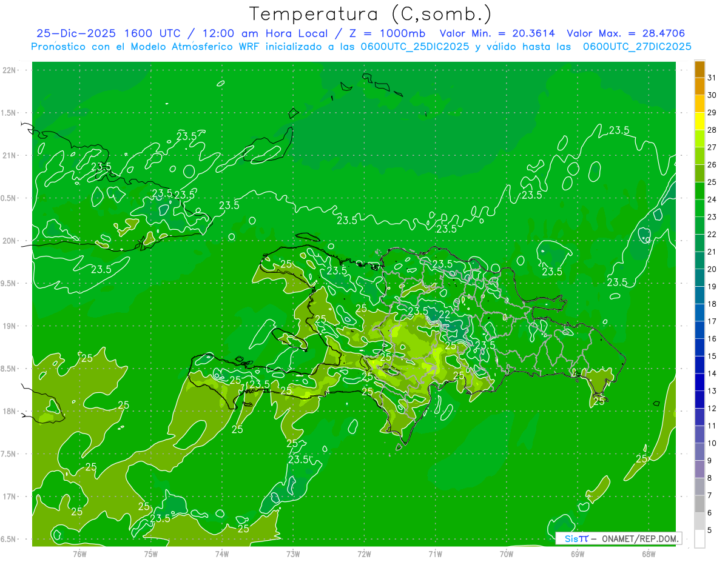Click the "18N" latitude axis label
Screen dimensions: 728x562
(x=9, y=411)
